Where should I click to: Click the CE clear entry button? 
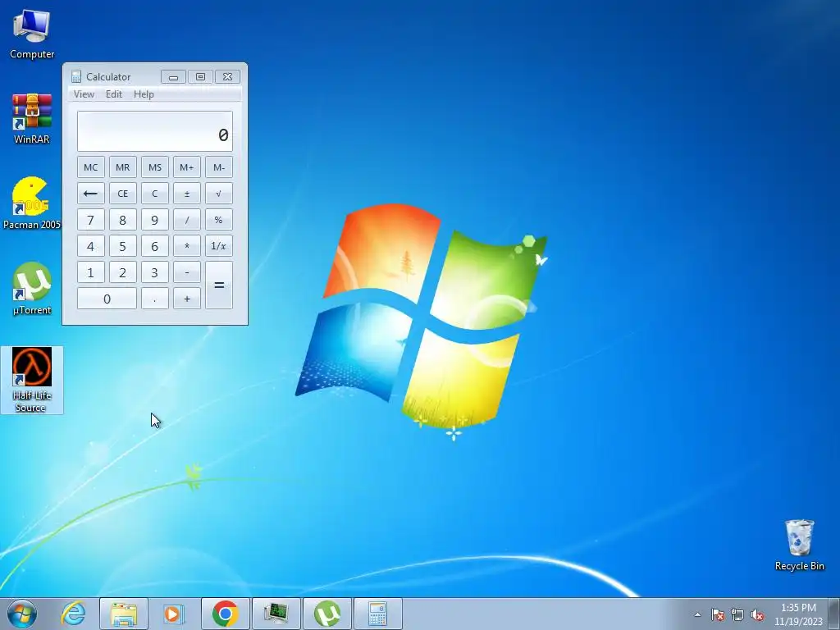(x=123, y=194)
